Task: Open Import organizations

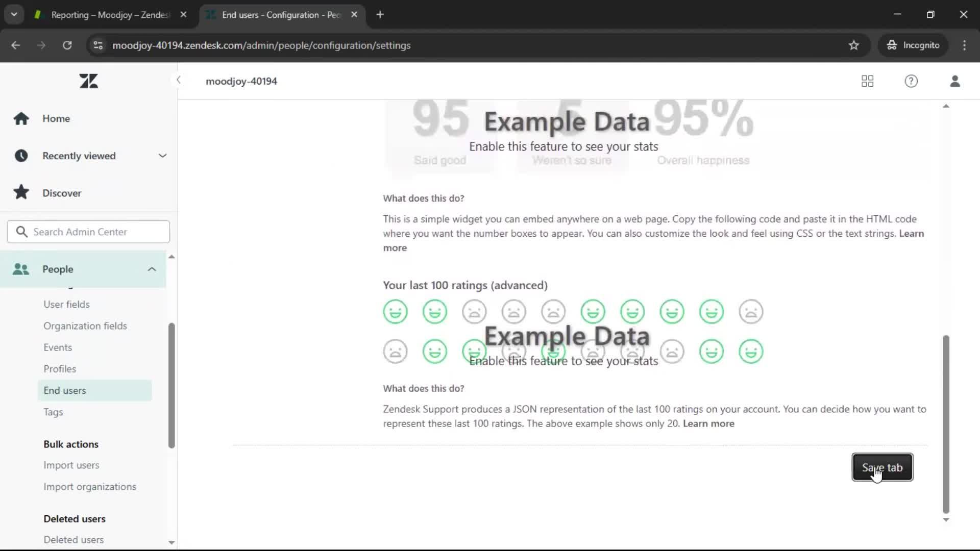Action: [x=90, y=487]
